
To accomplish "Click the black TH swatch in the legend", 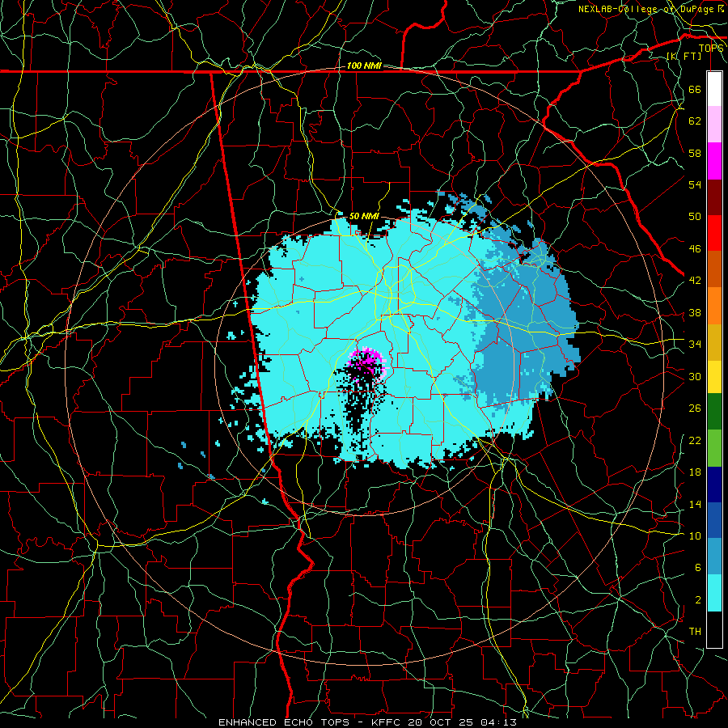I will pyautogui.click(x=714, y=629).
